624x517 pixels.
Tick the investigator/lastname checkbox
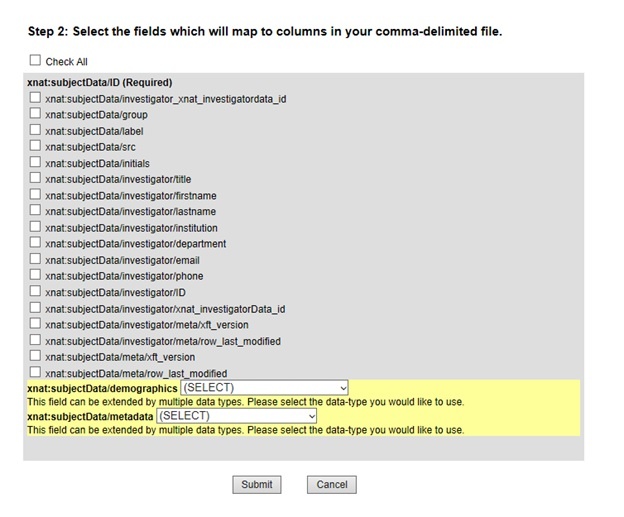[36, 211]
